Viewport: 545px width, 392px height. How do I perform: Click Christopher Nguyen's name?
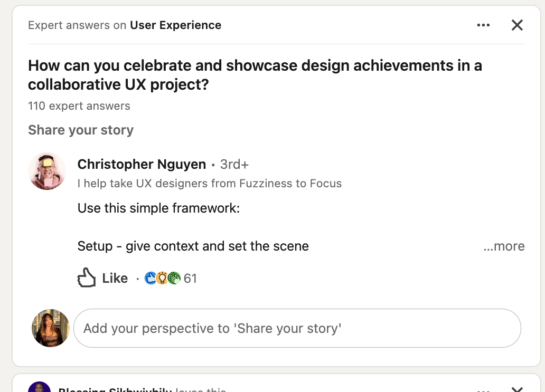tap(142, 164)
